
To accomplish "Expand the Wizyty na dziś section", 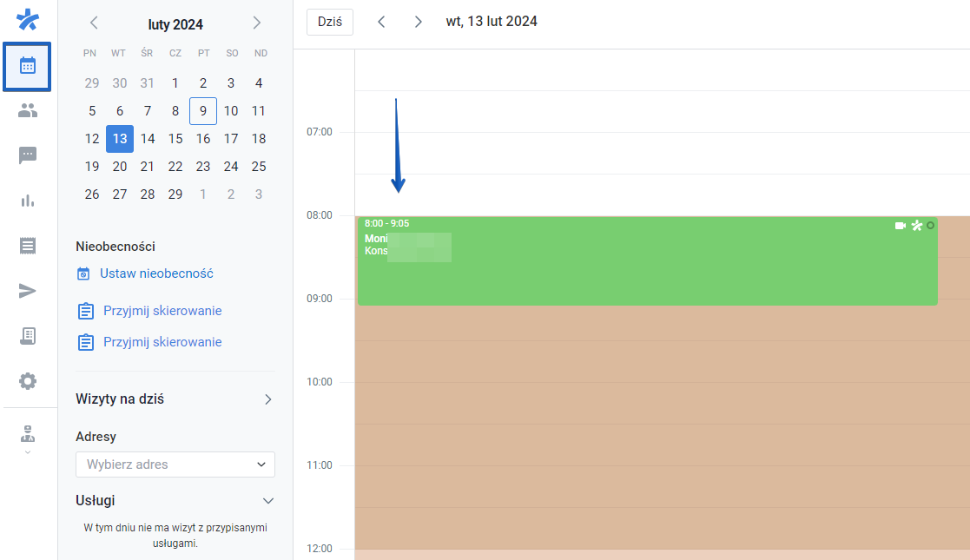I will [x=269, y=399].
